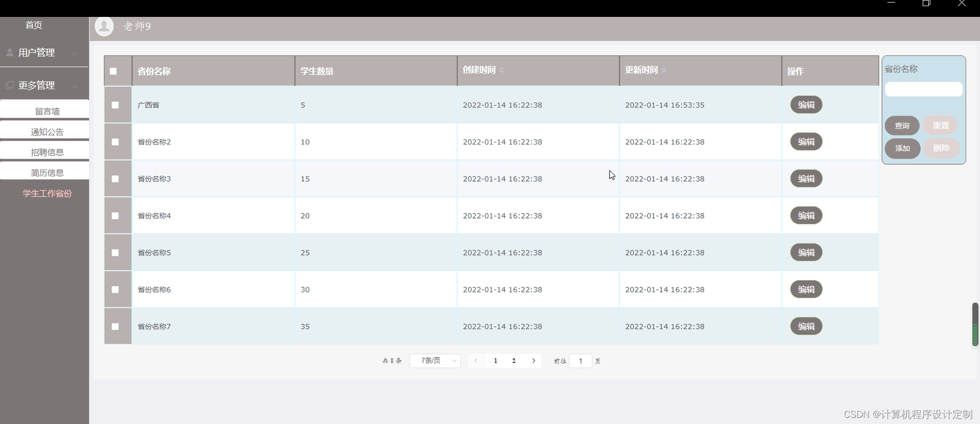The image size is (980, 424).
Task: Toggle the select-all checkbox in table header
Action: pyautogui.click(x=114, y=71)
